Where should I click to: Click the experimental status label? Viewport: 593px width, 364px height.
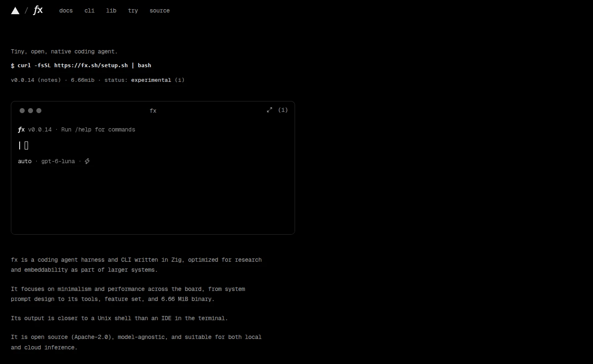151,80
